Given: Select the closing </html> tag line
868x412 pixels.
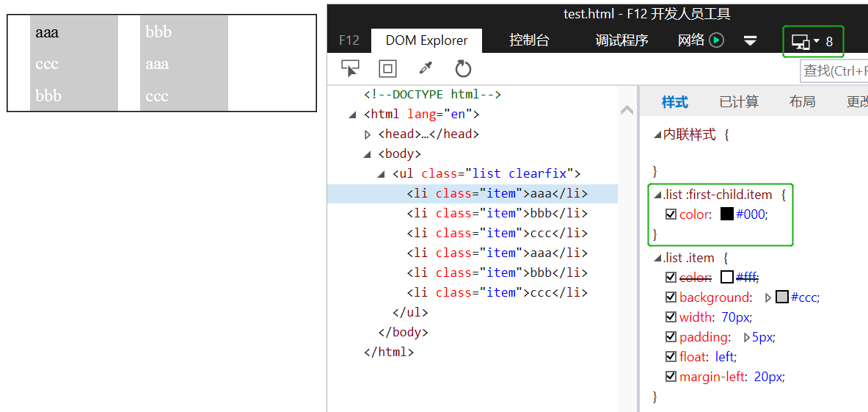Looking at the screenshot, I should tap(389, 352).
